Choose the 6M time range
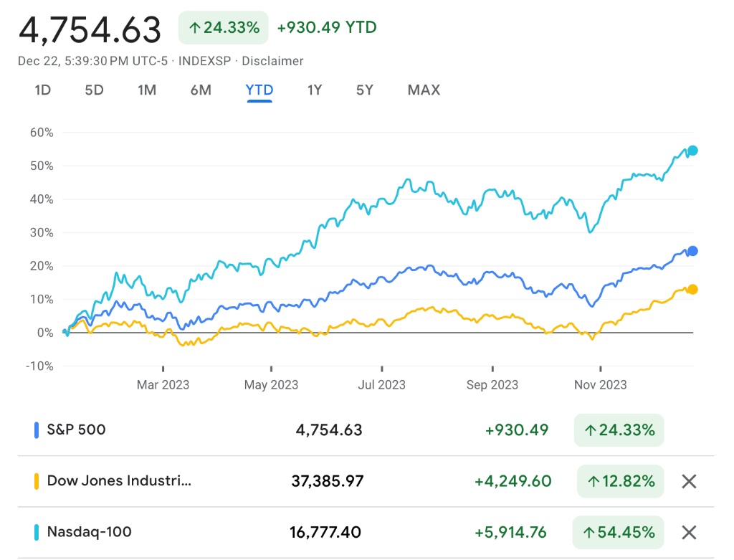Viewport: 734px width, 560px height. click(x=201, y=90)
